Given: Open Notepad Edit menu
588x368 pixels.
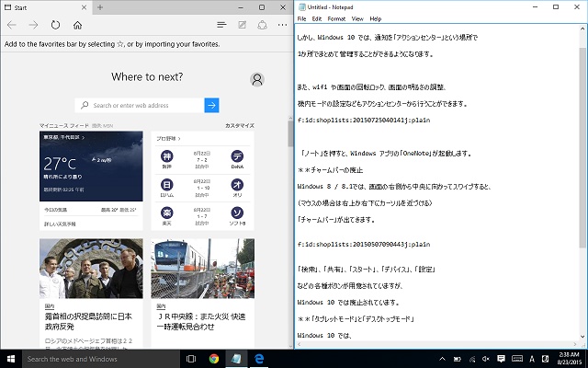Looking at the screenshot, I should click(x=316, y=18).
